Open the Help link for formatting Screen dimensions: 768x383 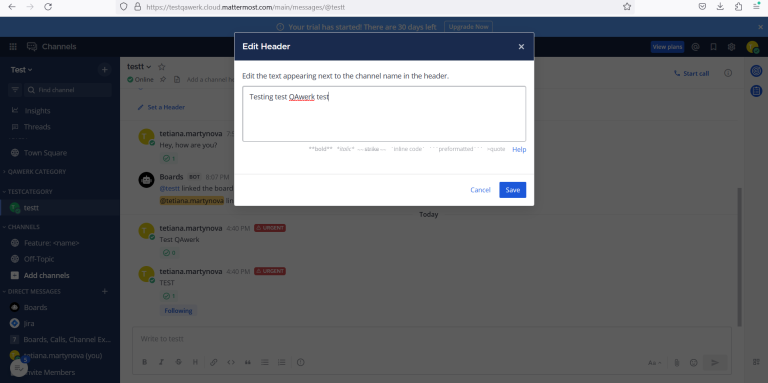tap(519, 149)
